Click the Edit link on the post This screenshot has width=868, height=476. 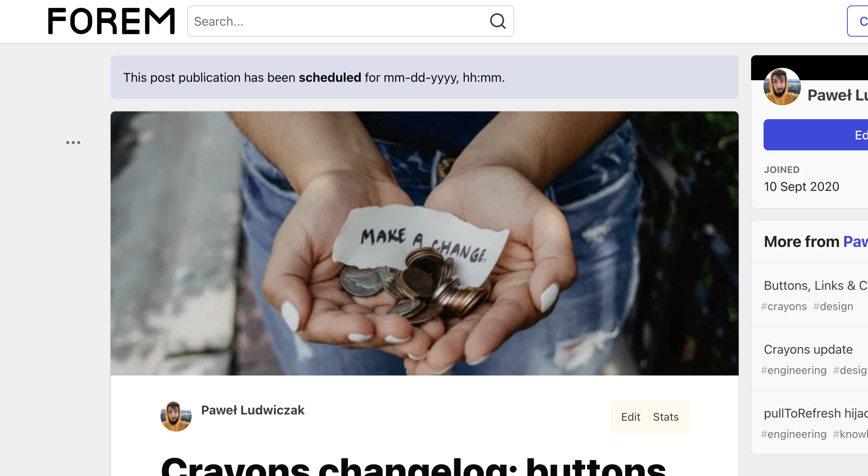(x=630, y=417)
